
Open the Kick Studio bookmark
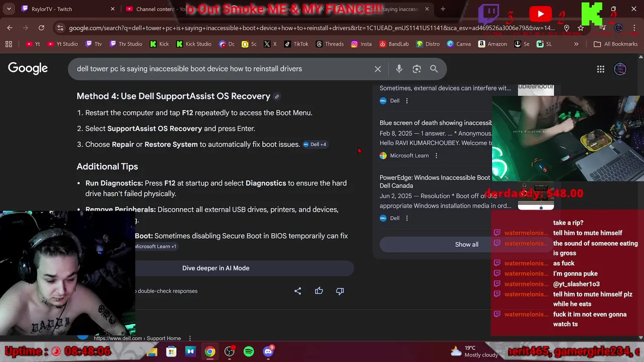pyautogui.click(x=194, y=44)
